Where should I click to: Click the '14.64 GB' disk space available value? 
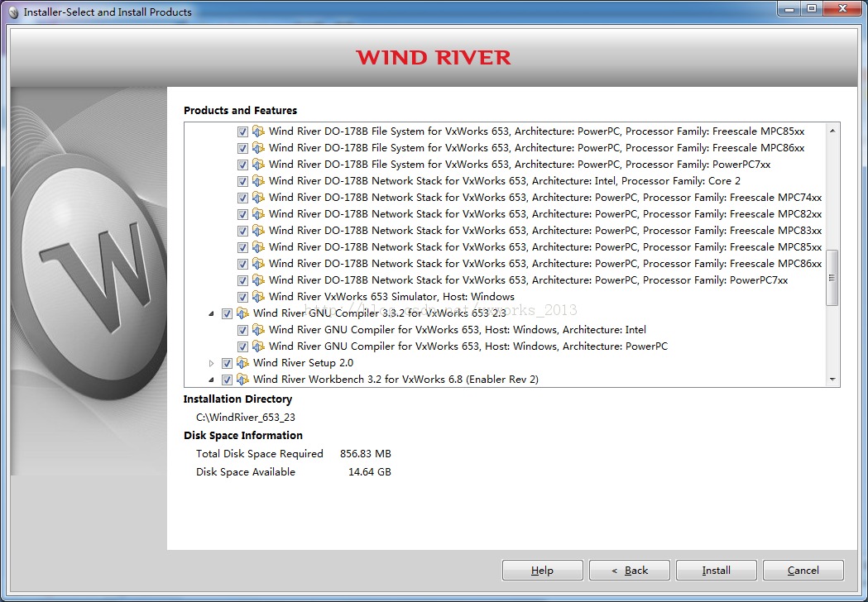[369, 472]
